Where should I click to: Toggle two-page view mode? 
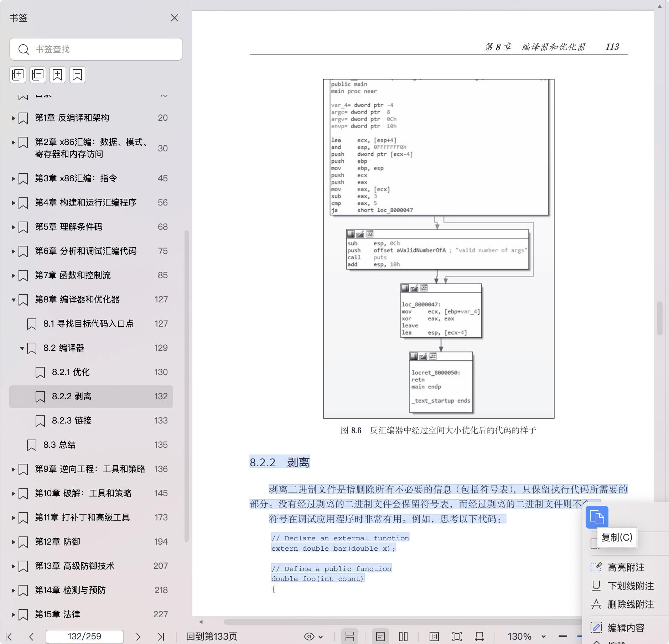[403, 637]
